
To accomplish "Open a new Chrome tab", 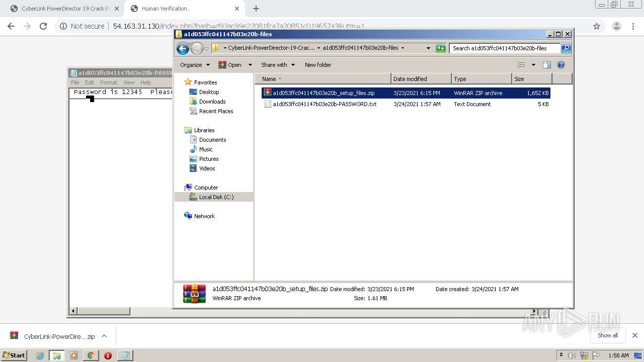I will 256,9.
